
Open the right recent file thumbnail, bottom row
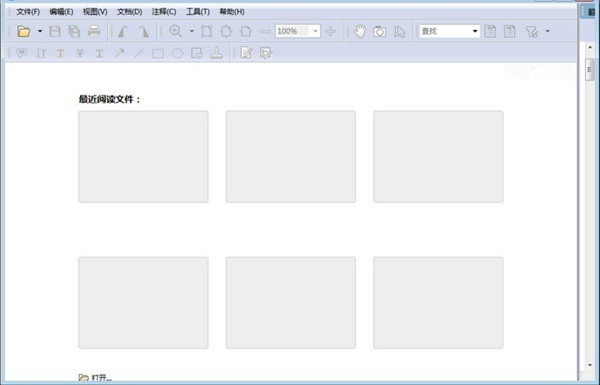pyautogui.click(x=438, y=303)
